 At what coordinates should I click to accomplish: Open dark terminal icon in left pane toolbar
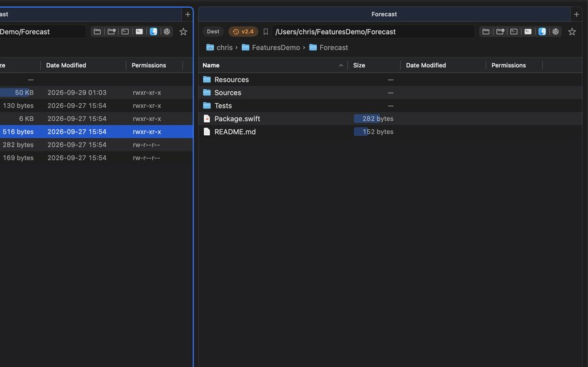(125, 31)
